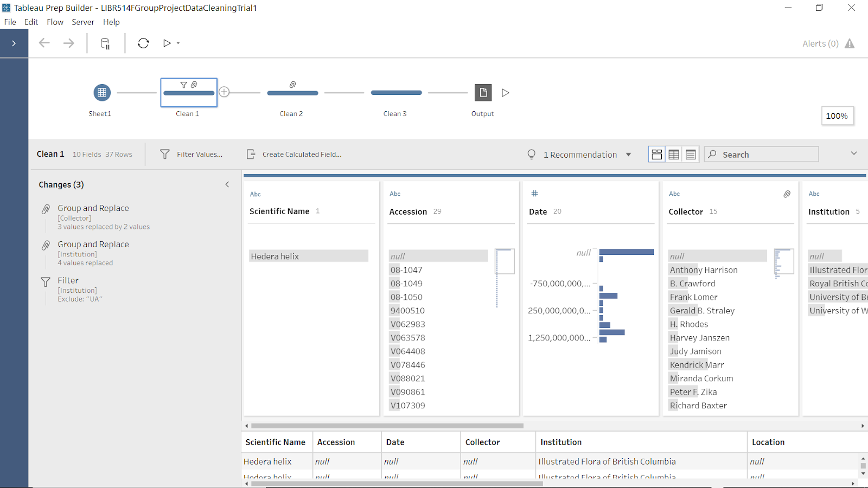Select the Clean 2 step

(x=292, y=93)
